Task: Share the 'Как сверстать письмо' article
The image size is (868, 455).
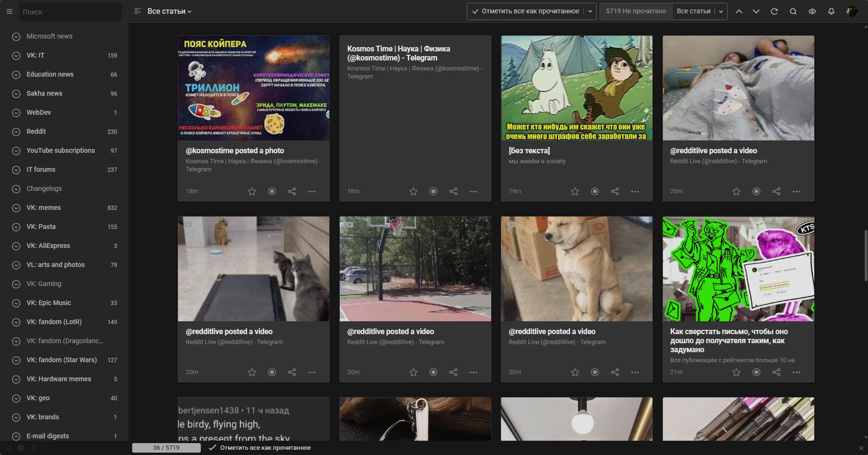Action: coord(777,372)
